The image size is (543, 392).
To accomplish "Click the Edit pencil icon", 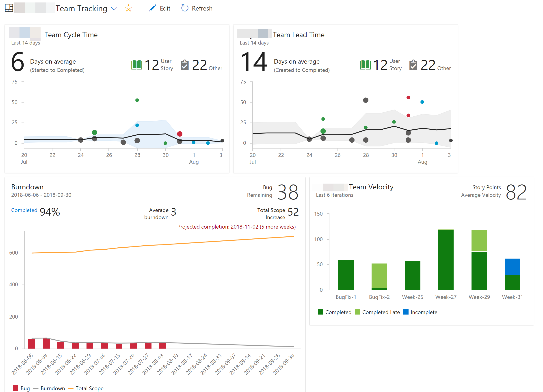I will point(153,8).
